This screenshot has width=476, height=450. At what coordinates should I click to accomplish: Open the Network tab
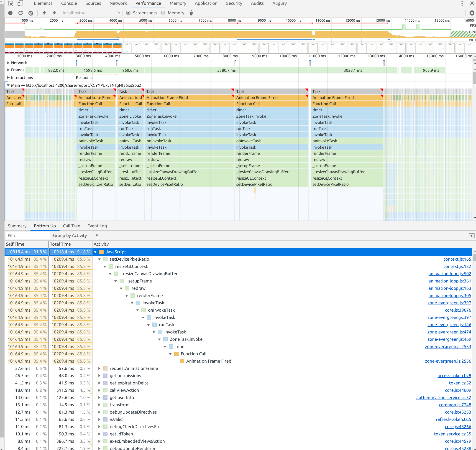pos(118,3)
